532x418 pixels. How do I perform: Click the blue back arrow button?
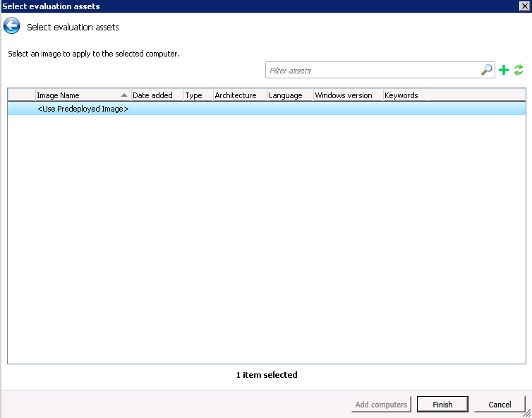pos(12,27)
